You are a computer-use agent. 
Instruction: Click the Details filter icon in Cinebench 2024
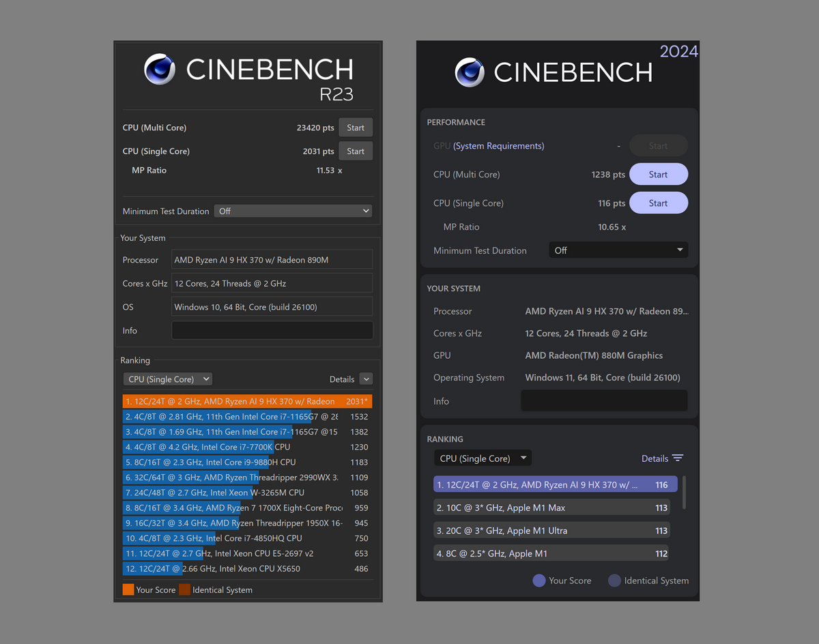click(x=677, y=458)
